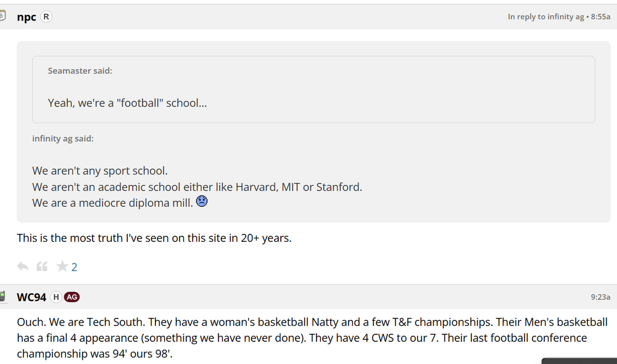Screen dimensions: 617x364
Task: Click the notepad icon left of npc
Action: 3,16
